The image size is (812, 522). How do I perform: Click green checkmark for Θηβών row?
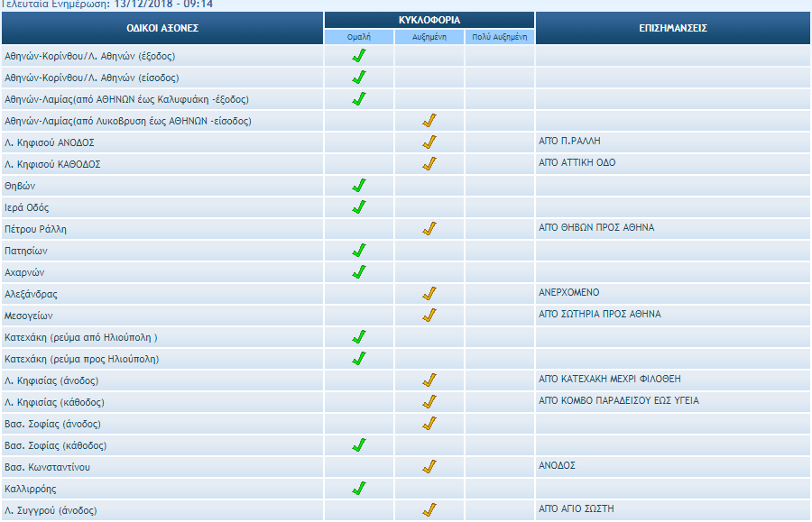358,186
